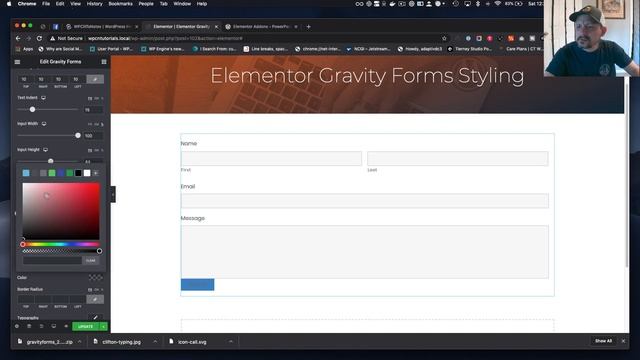Pick the light green preset color swatch
The height and width of the screenshot is (360, 640).
point(52,173)
